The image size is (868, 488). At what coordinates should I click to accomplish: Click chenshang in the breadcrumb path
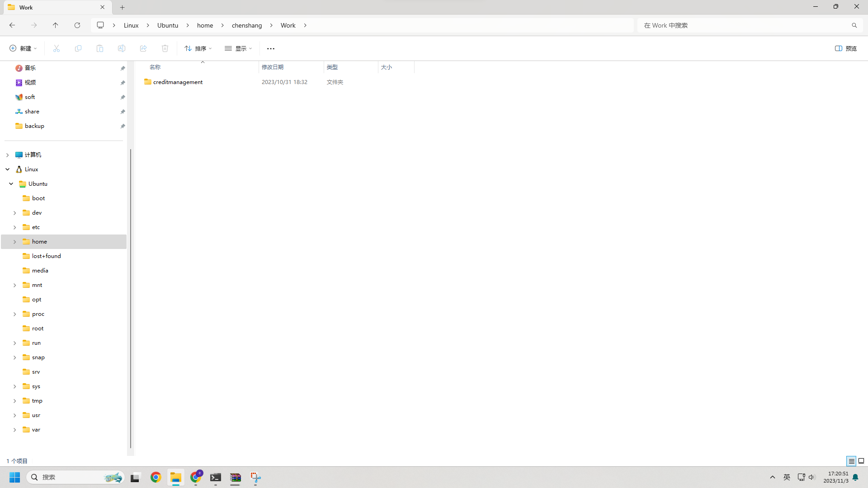pyautogui.click(x=247, y=25)
